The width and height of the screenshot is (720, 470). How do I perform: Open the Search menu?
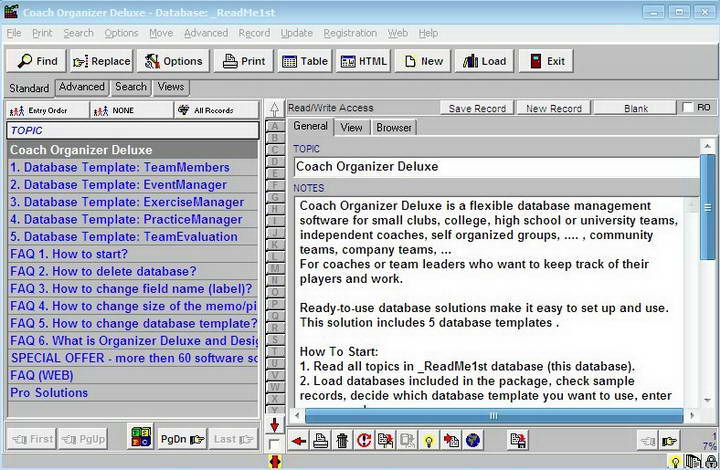79,33
